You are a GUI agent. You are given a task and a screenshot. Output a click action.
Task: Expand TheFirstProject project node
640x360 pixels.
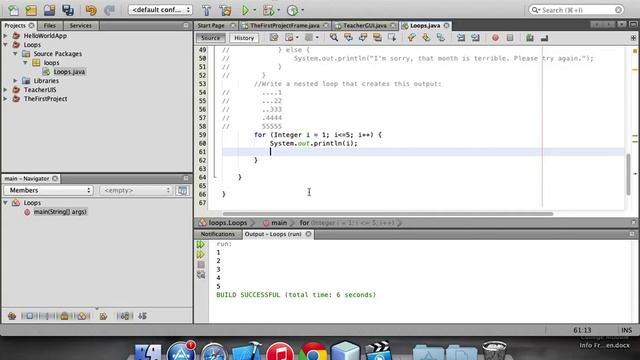click(5, 99)
